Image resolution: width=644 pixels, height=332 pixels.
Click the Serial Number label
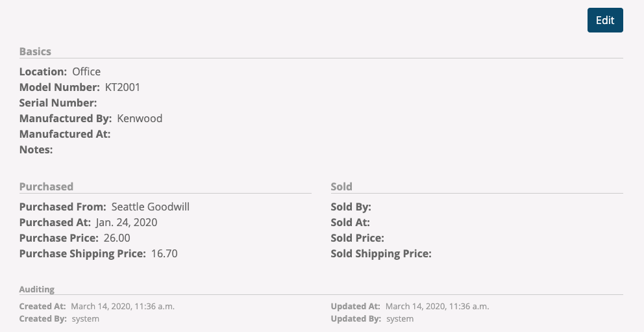coord(58,103)
